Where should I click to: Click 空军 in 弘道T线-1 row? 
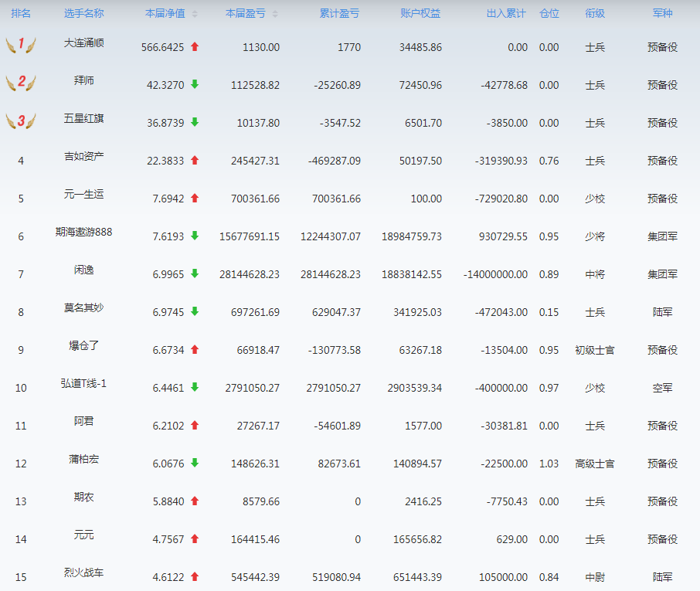[x=662, y=388]
